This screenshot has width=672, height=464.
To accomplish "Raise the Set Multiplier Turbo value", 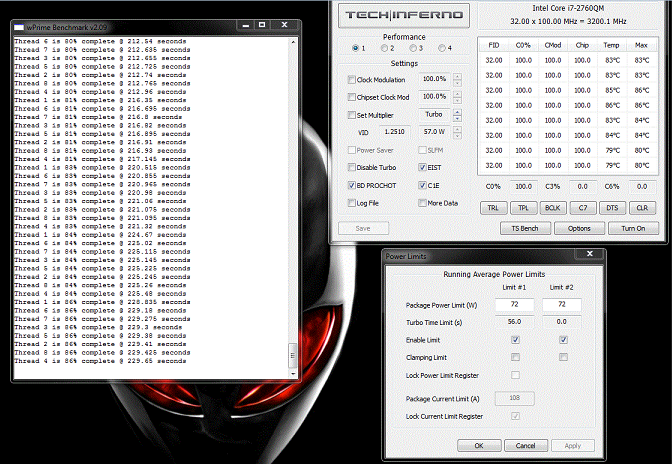I will tap(457, 112).
